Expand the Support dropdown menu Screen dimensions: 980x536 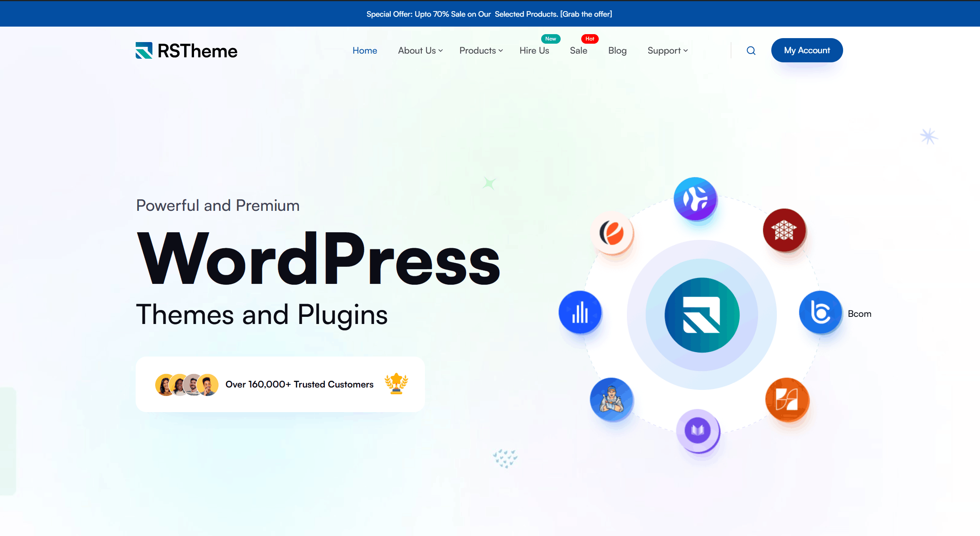coord(667,50)
